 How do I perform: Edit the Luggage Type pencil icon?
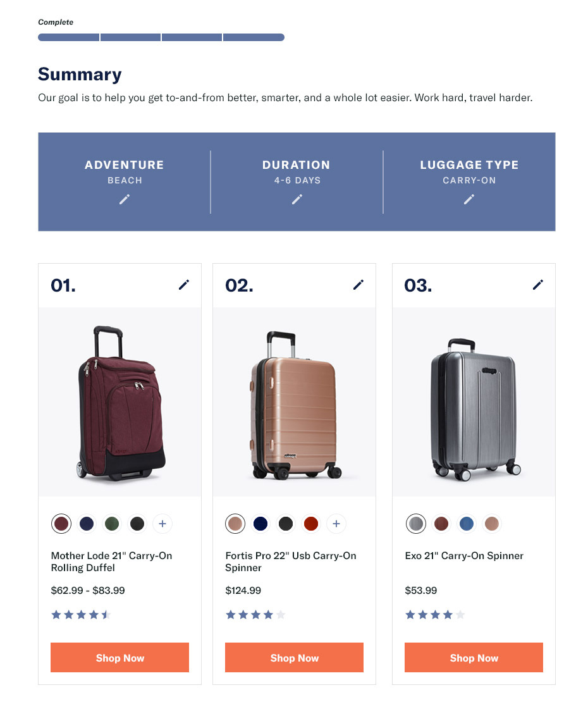[469, 199]
